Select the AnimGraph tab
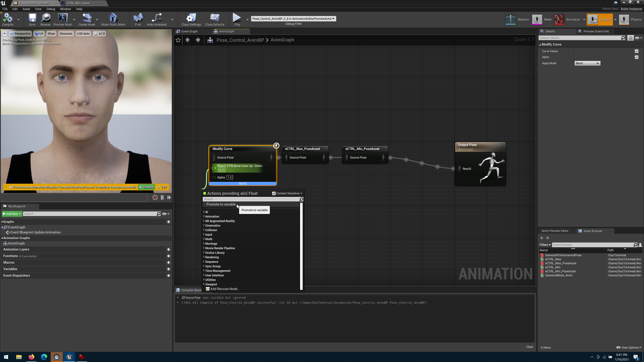This screenshot has height=362, width=644. click(x=226, y=31)
